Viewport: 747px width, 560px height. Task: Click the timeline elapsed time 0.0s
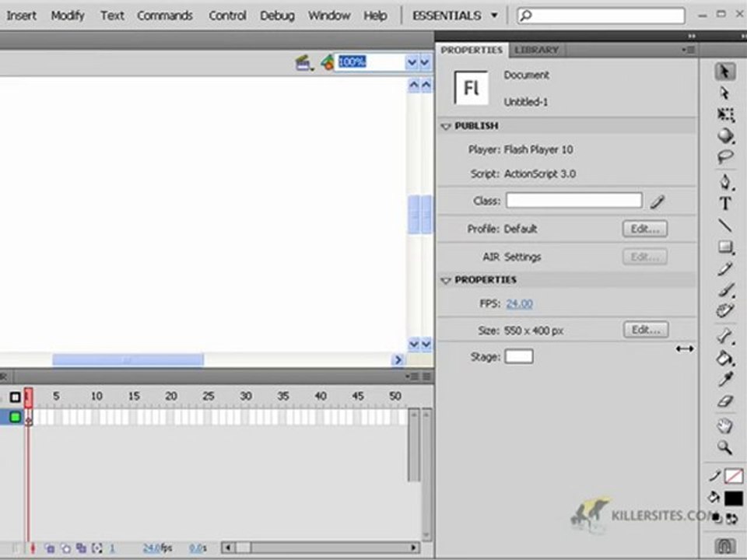(x=198, y=548)
